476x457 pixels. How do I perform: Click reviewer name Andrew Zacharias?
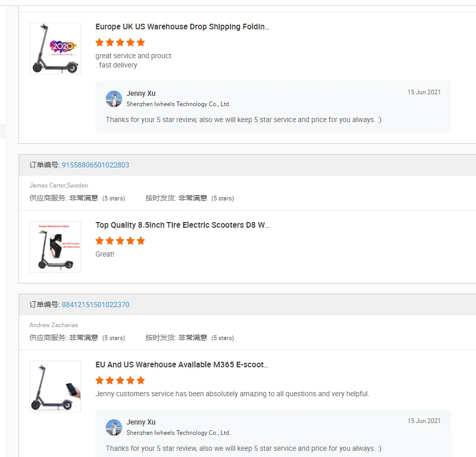tap(54, 325)
